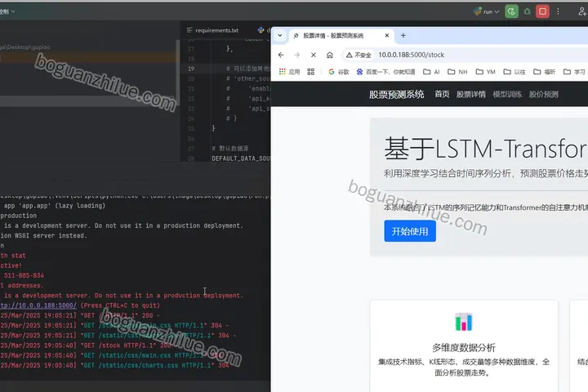This screenshot has width=588, height=392.
Task: Open the 福昕 bookmarks folder
Action: click(544, 72)
